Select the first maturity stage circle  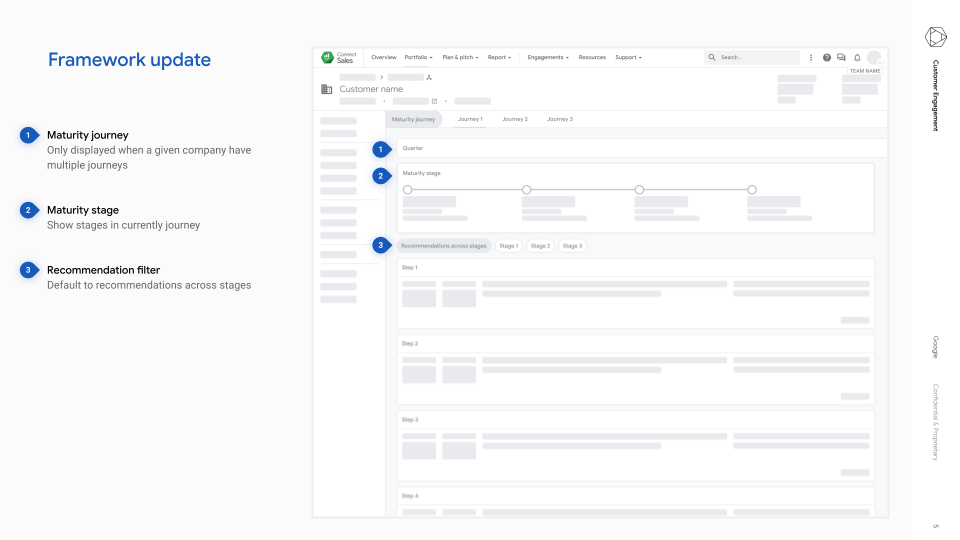[x=408, y=190]
